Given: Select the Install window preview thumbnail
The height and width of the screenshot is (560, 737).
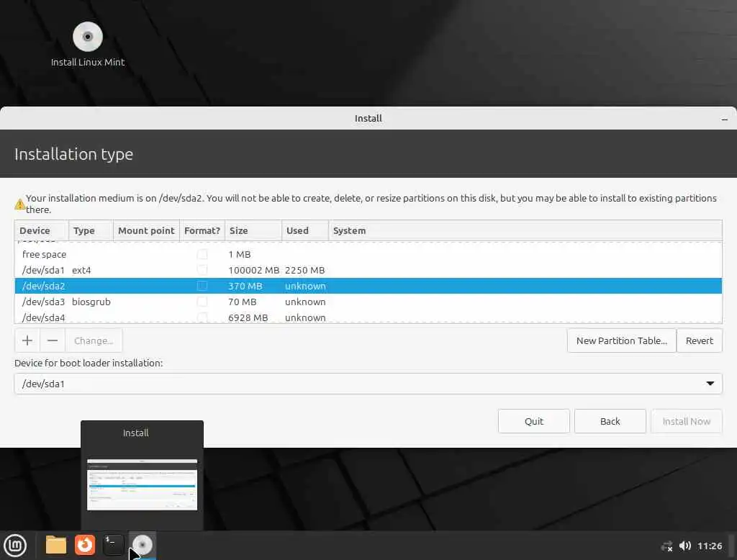Looking at the screenshot, I should (142, 484).
